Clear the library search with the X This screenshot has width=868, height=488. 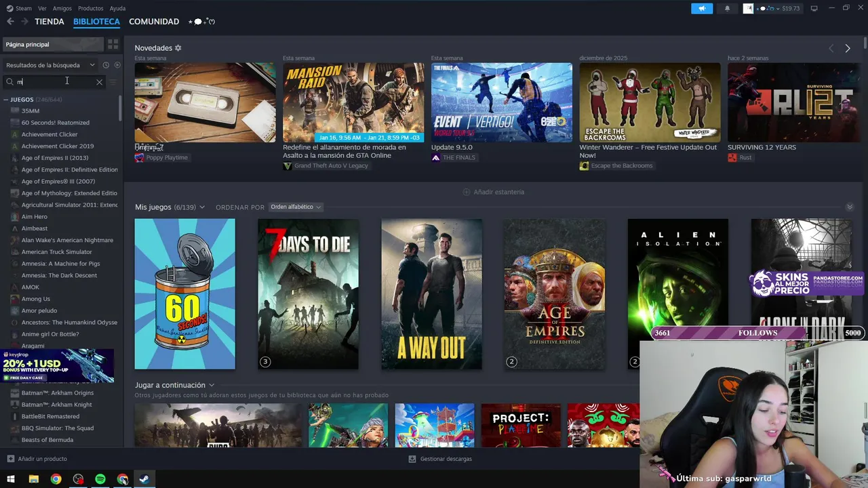[x=99, y=82]
